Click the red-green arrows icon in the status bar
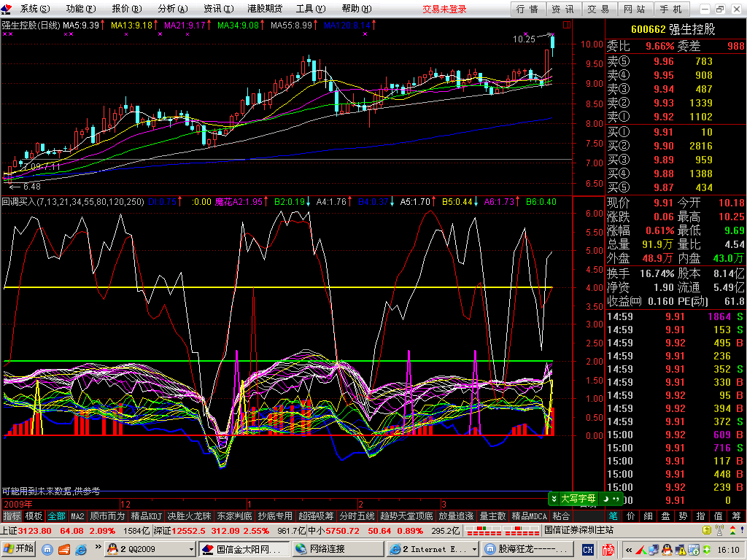This screenshot has height=560, width=747. pyautogui.click(x=732, y=530)
